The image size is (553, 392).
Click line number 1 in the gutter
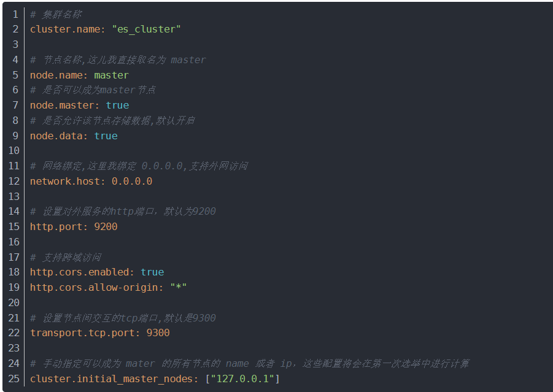15,14
